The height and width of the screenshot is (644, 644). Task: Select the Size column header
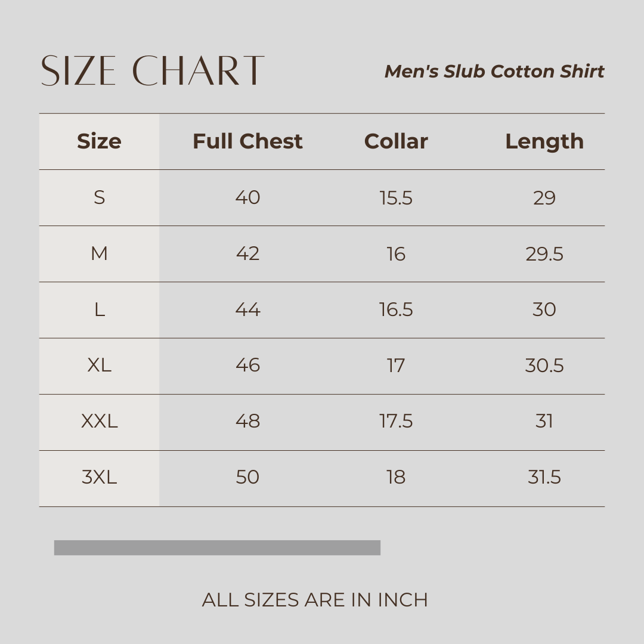pyautogui.click(x=99, y=141)
